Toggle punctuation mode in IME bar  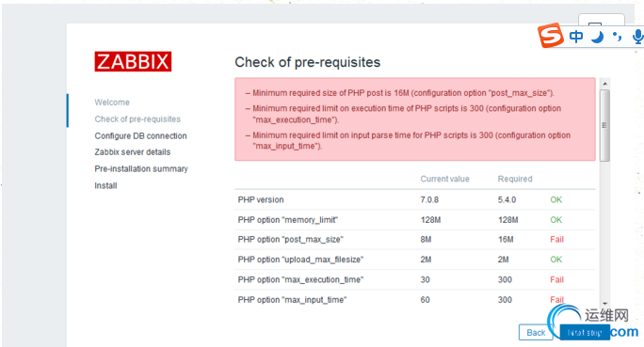[617, 37]
